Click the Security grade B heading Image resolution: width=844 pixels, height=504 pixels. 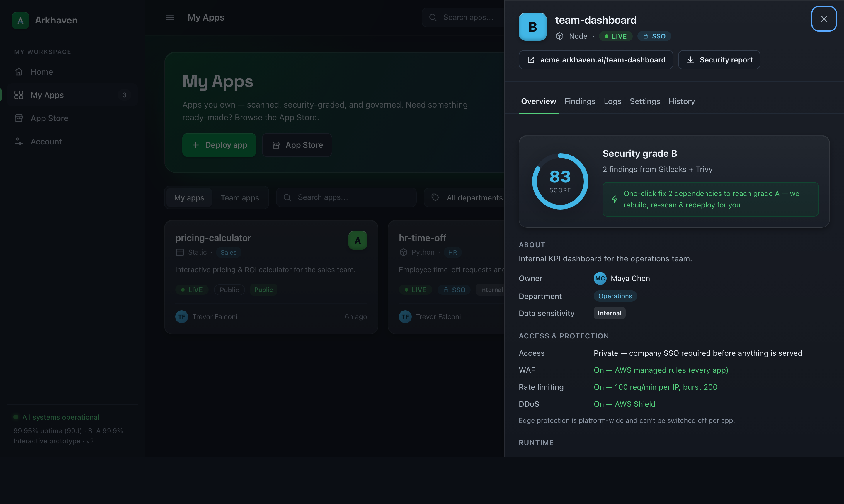[639, 154]
